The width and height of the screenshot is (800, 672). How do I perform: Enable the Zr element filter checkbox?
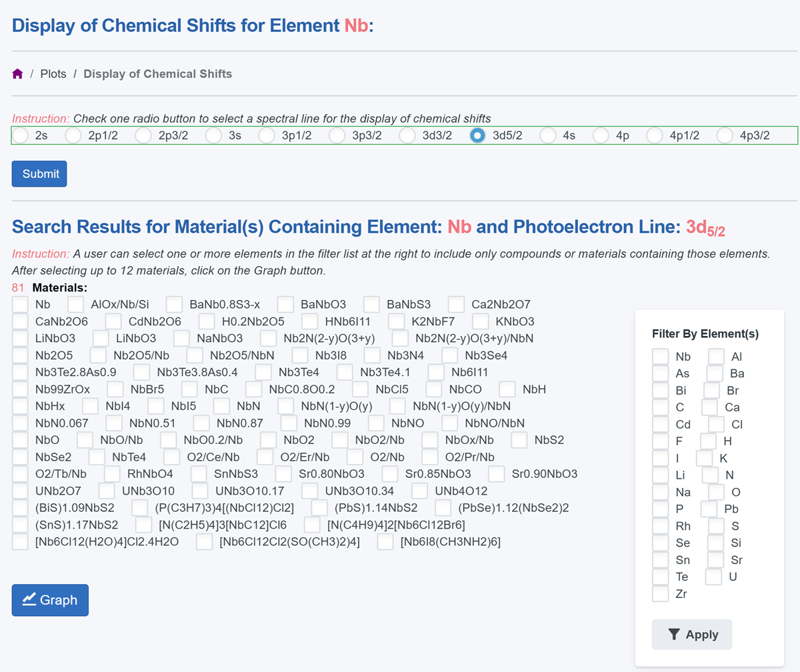click(x=660, y=593)
